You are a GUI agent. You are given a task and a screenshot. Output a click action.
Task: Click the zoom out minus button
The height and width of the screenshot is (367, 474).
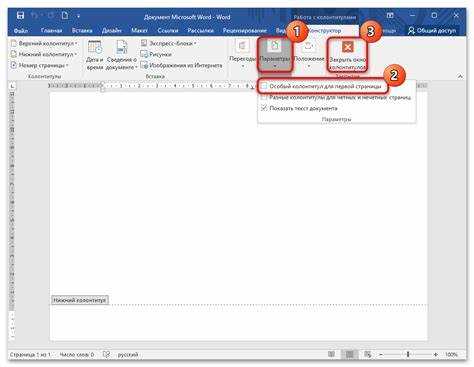point(381,355)
